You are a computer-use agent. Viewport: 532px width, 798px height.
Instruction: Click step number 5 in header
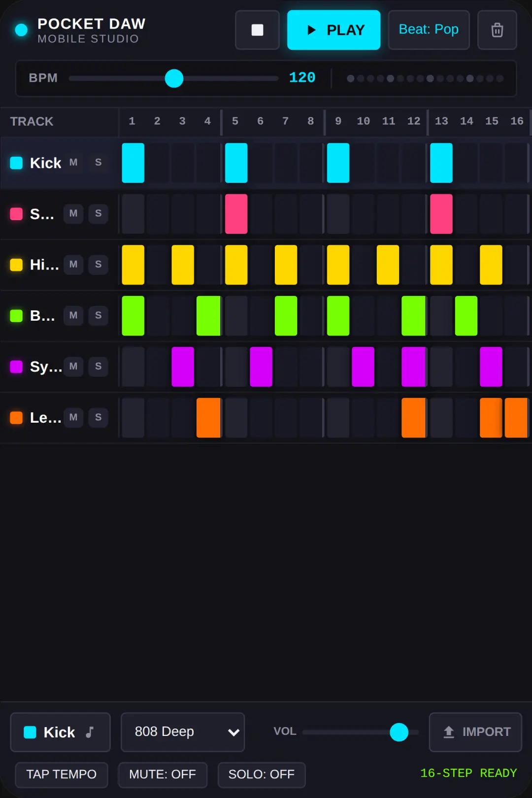tap(235, 121)
